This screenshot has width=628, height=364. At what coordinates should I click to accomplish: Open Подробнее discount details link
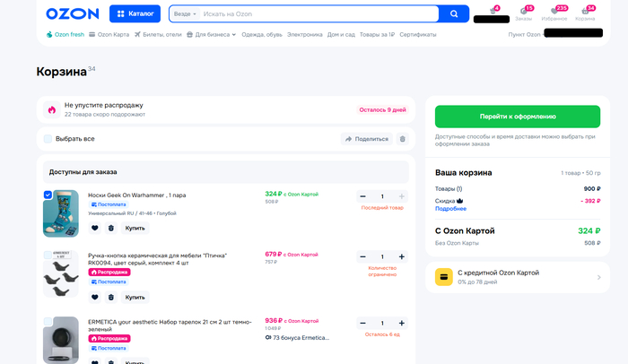(x=450, y=209)
